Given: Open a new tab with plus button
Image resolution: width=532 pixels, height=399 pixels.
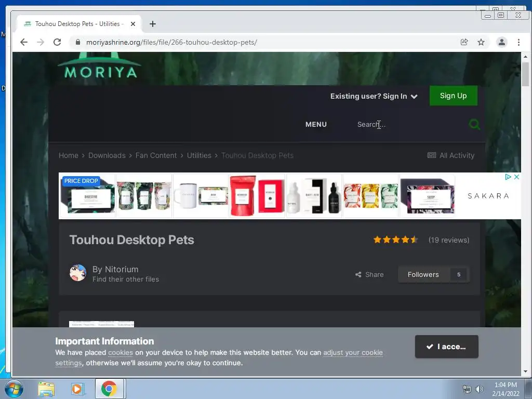Looking at the screenshot, I should (x=153, y=24).
